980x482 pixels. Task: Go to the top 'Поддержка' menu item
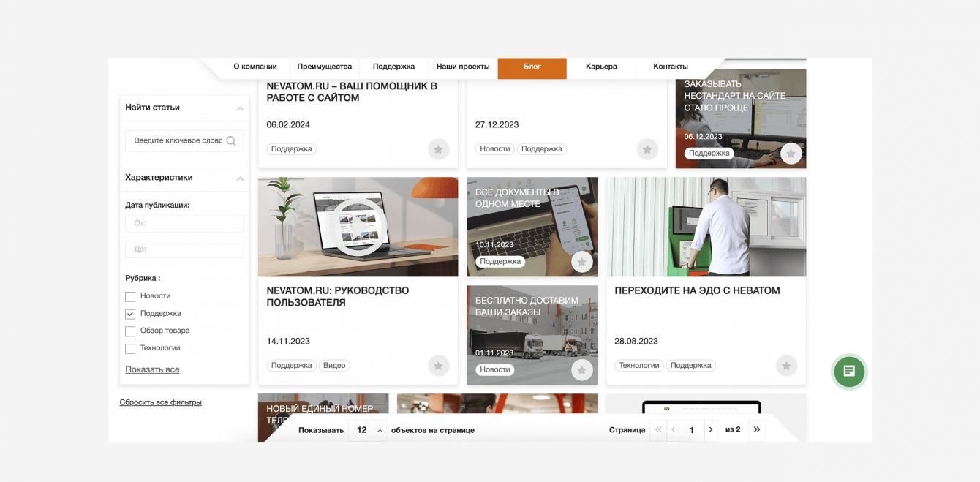pyautogui.click(x=393, y=67)
